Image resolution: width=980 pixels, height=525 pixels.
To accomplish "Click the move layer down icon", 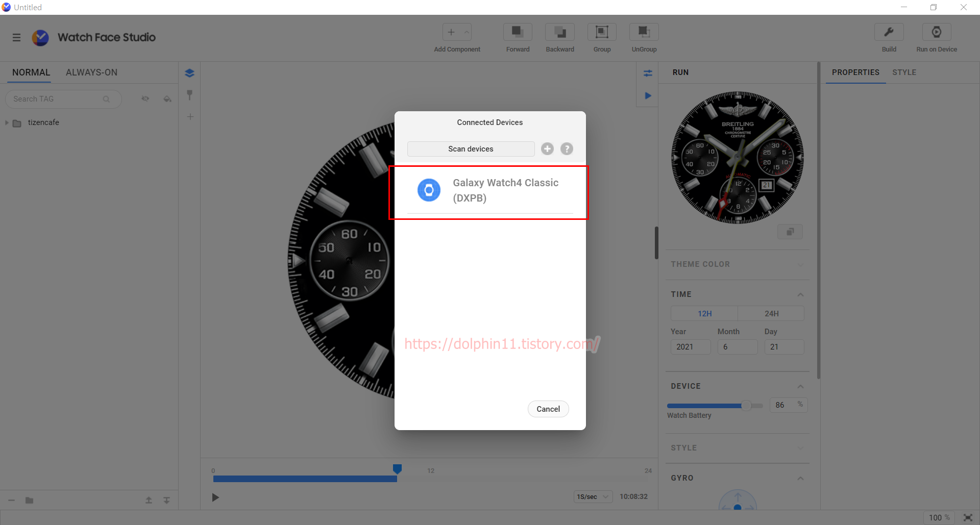I will coord(166,501).
